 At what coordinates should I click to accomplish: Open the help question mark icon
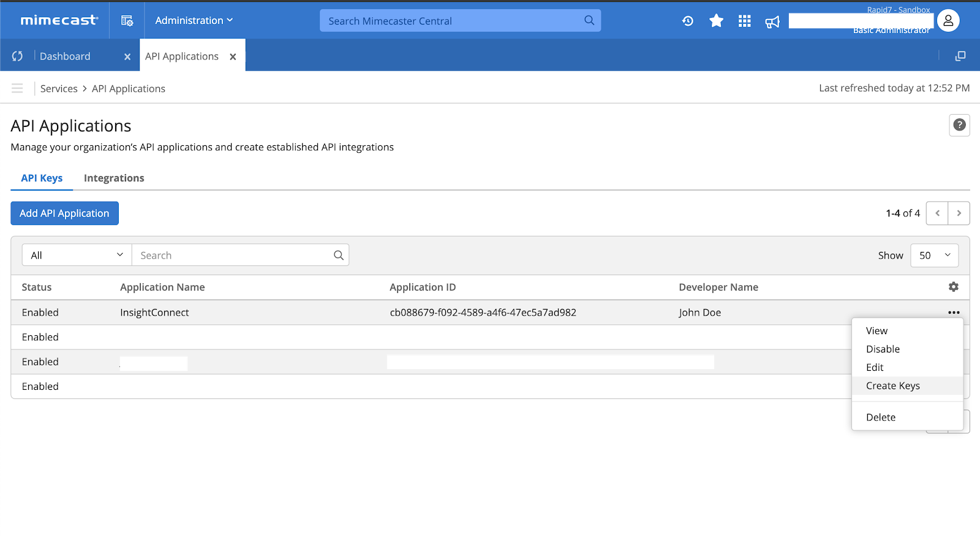tap(960, 125)
